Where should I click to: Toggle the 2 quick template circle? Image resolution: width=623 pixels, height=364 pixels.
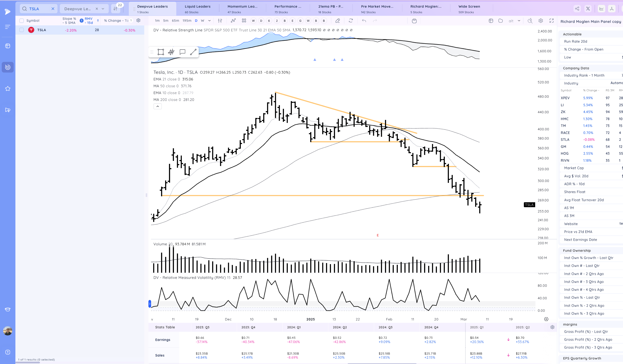[x=277, y=21]
